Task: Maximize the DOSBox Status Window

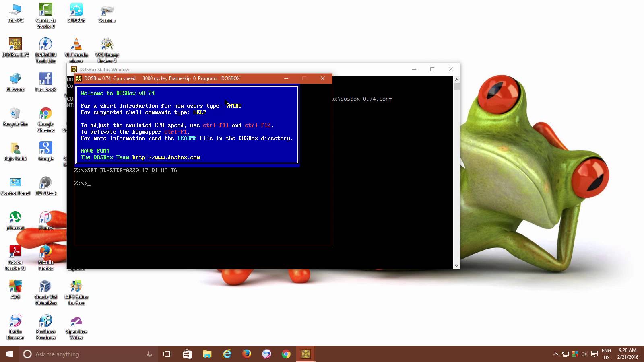Action: click(x=432, y=69)
